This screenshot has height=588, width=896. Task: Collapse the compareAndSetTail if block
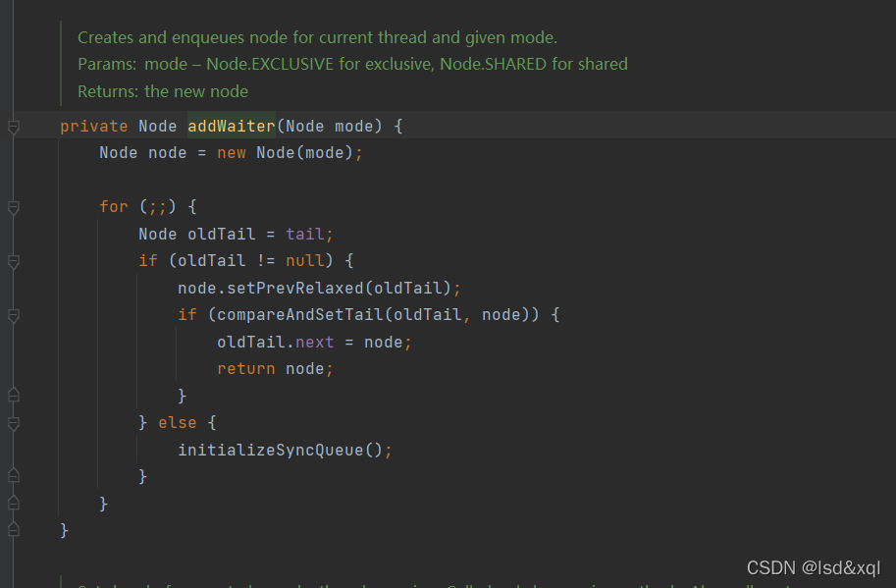(x=14, y=315)
